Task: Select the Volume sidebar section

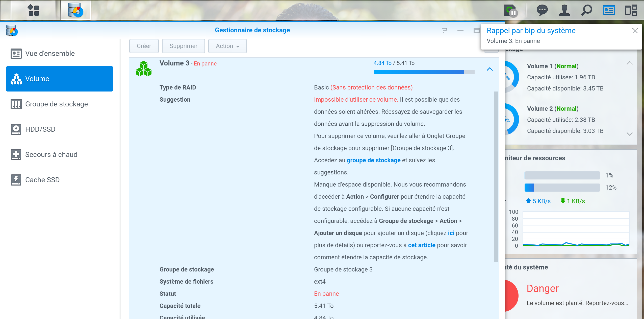Action: pyautogui.click(x=60, y=79)
